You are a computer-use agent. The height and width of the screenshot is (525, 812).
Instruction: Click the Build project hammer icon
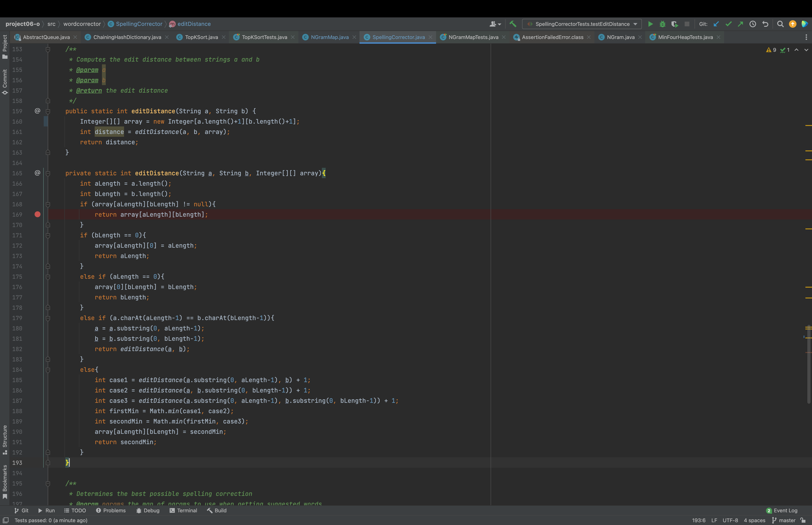click(512, 24)
